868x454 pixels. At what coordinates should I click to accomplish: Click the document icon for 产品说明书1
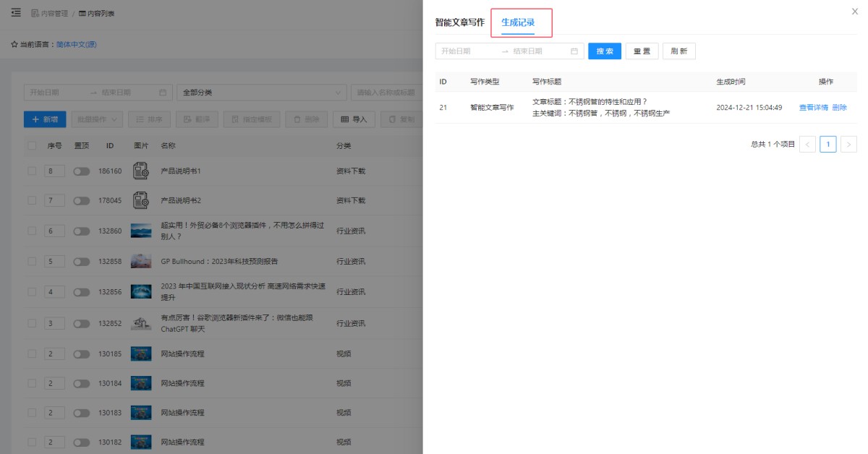tap(140, 171)
